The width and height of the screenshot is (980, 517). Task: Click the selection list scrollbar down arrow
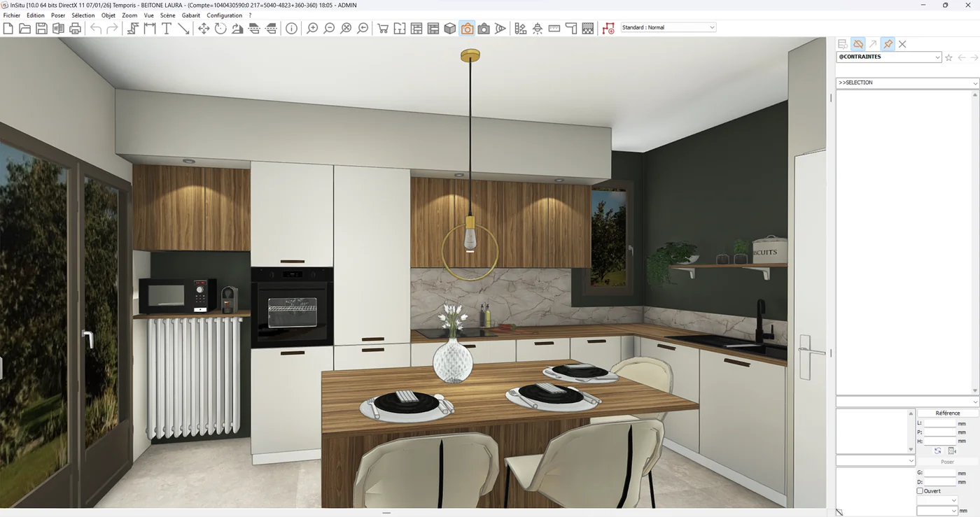pos(975,391)
